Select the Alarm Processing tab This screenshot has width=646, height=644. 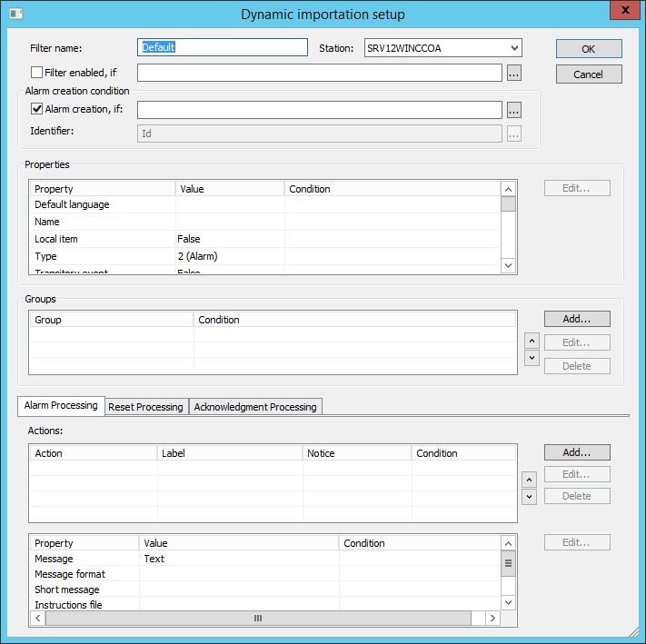pyautogui.click(x=61, y=406)
